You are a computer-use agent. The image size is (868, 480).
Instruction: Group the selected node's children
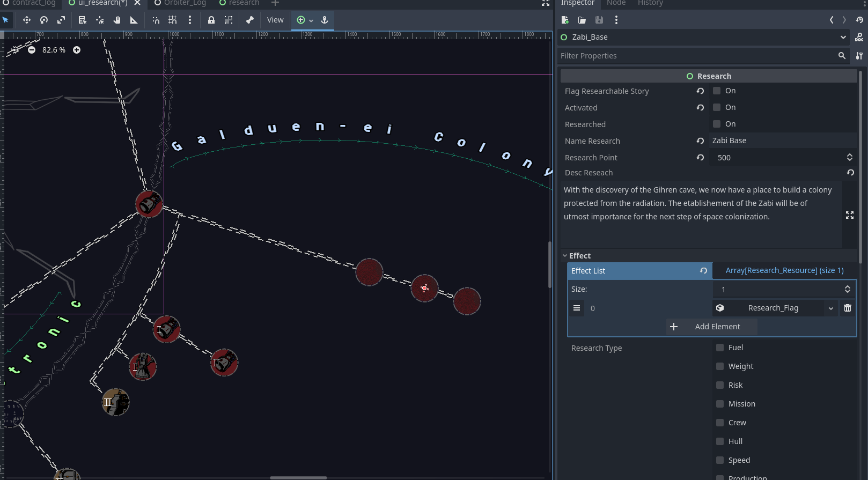229,20
